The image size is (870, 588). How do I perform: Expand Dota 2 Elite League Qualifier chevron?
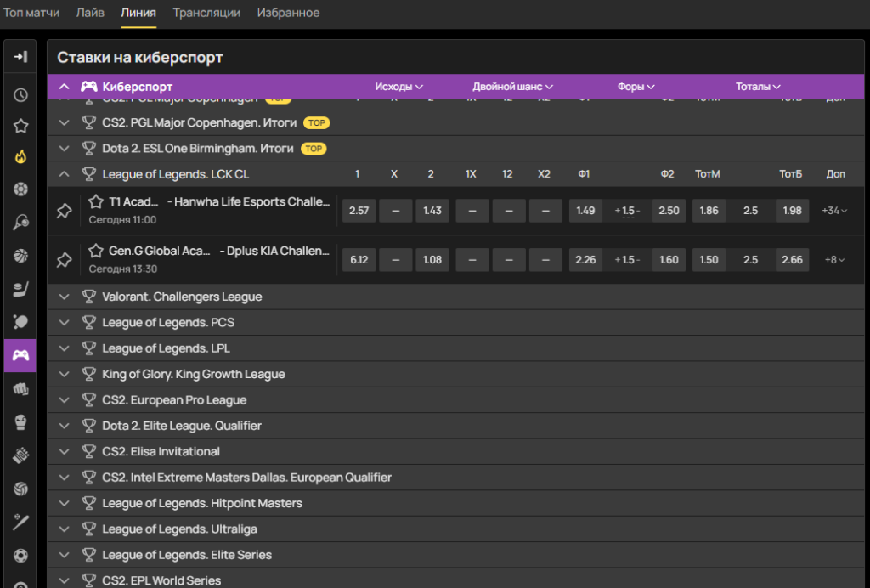[65, 426]
